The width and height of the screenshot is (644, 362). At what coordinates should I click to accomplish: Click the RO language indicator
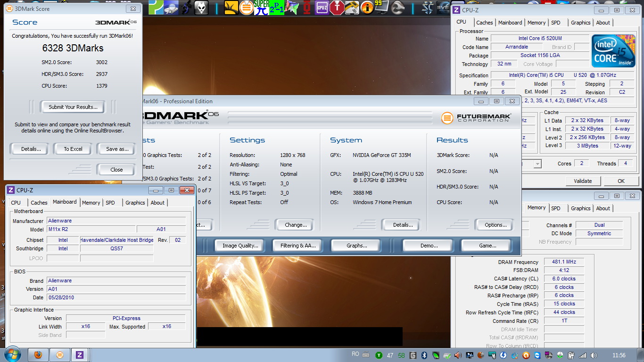pos(355,354)
